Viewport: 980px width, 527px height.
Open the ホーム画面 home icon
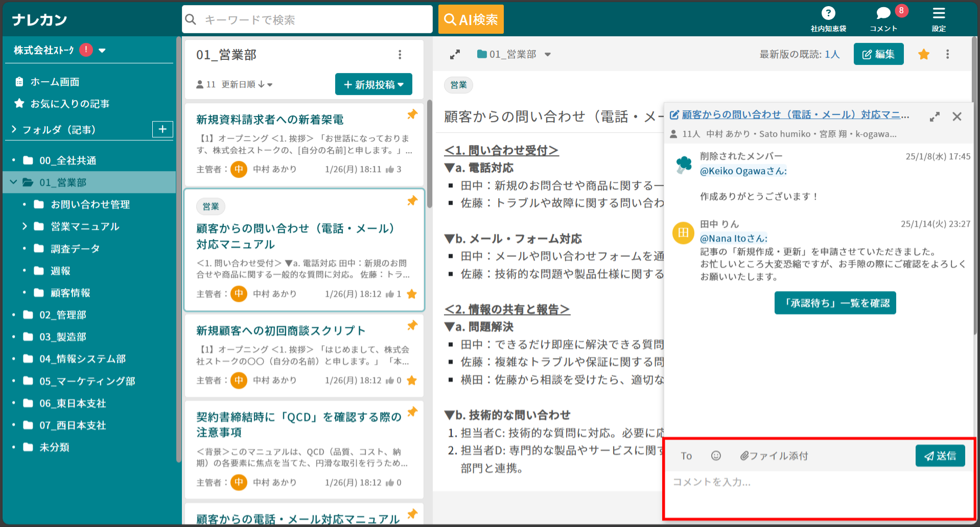(19, 81)
